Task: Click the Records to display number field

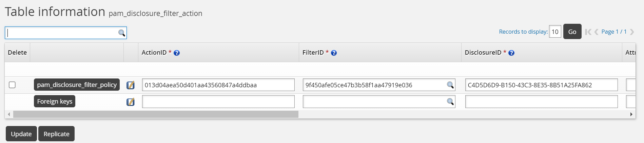Action: 555,32
